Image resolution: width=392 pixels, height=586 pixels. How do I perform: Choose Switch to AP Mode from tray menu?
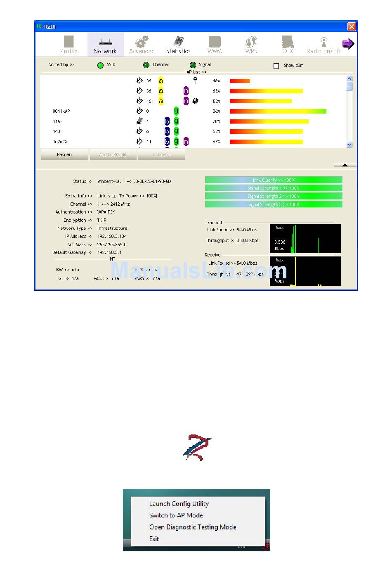176,515
